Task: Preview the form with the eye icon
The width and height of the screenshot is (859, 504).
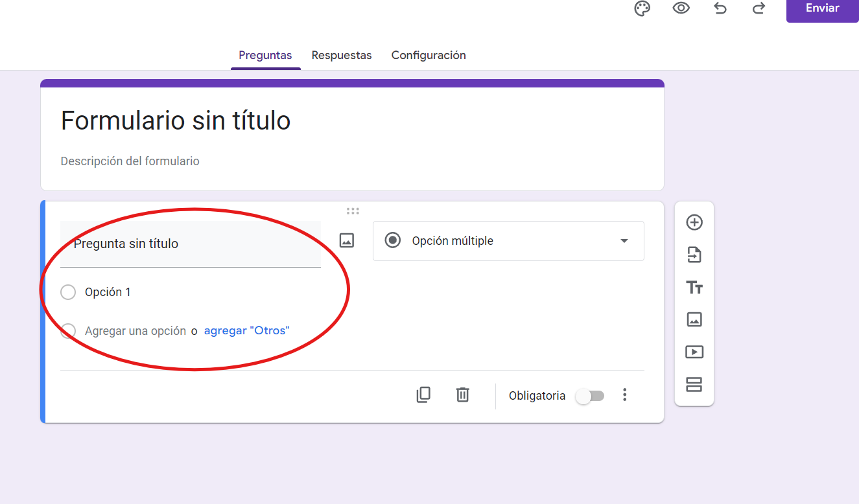Action: [x=681, y=8]
